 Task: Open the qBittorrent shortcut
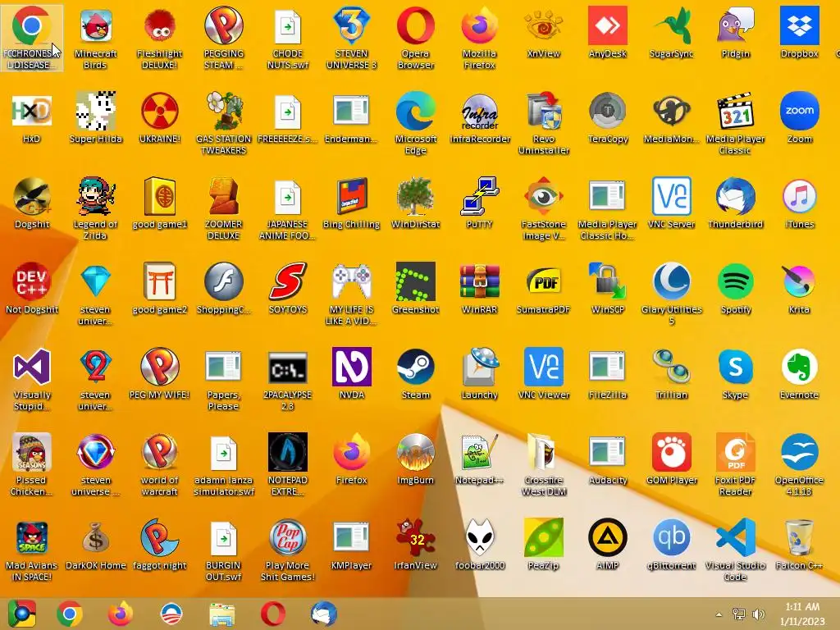coord(671,537)
